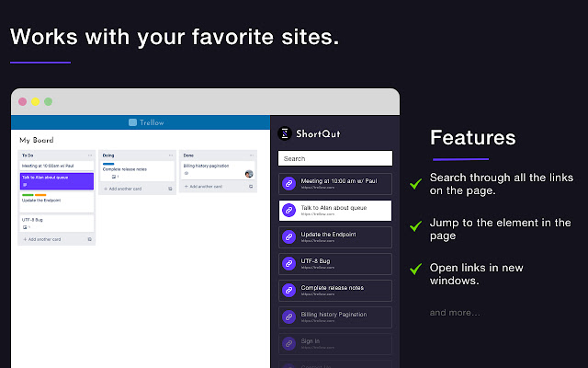
Task: Click "Add another card" in Done list
Action: pyautogui.click(x=206, y=186)
